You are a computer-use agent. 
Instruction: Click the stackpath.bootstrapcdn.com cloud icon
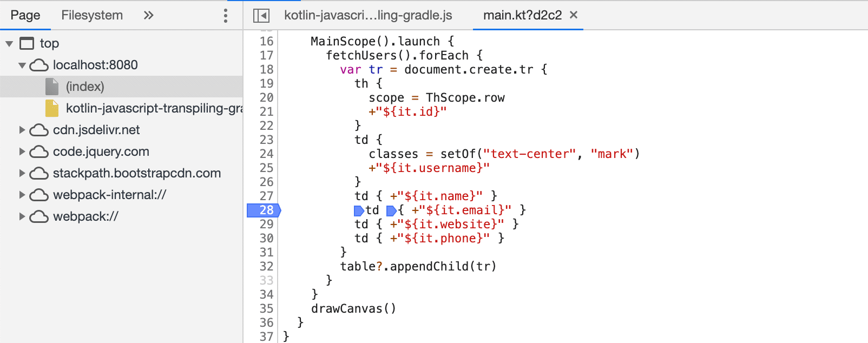39,174
